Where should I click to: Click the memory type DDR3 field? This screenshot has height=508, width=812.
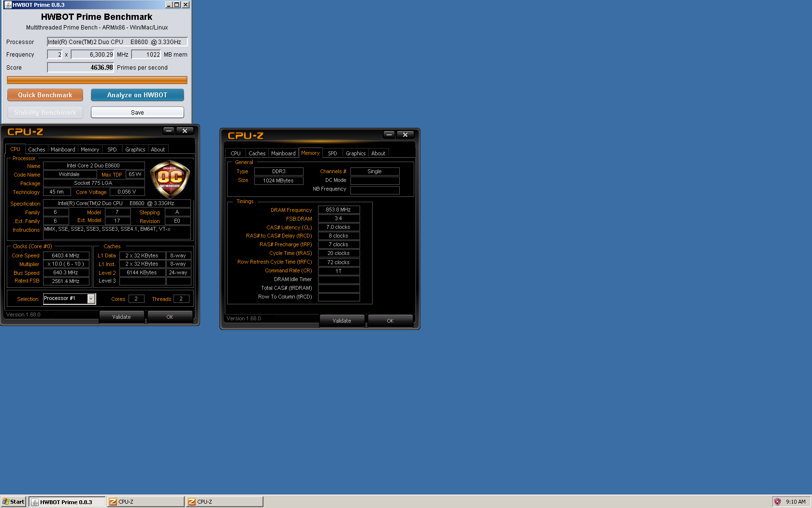[279, 172]
